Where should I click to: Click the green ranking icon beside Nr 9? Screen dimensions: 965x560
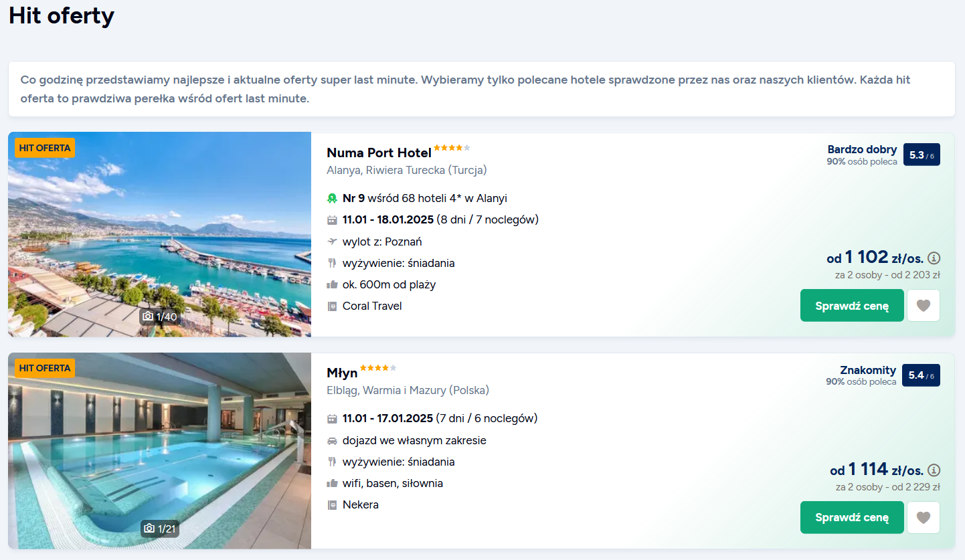[x=332, y=199]
